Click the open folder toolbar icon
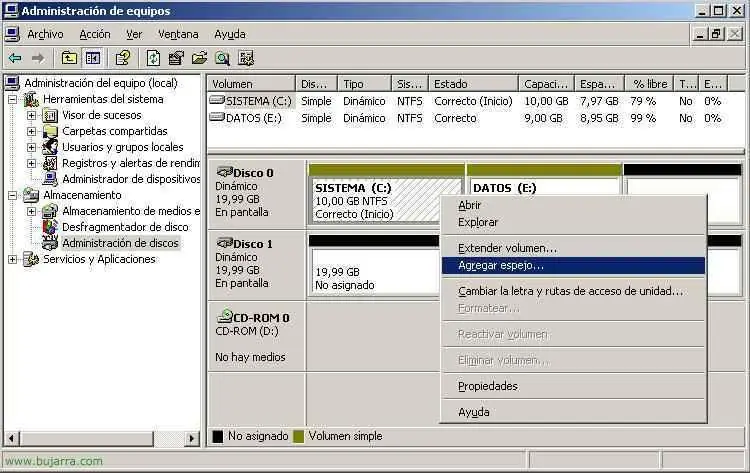 tap(199, 58)
